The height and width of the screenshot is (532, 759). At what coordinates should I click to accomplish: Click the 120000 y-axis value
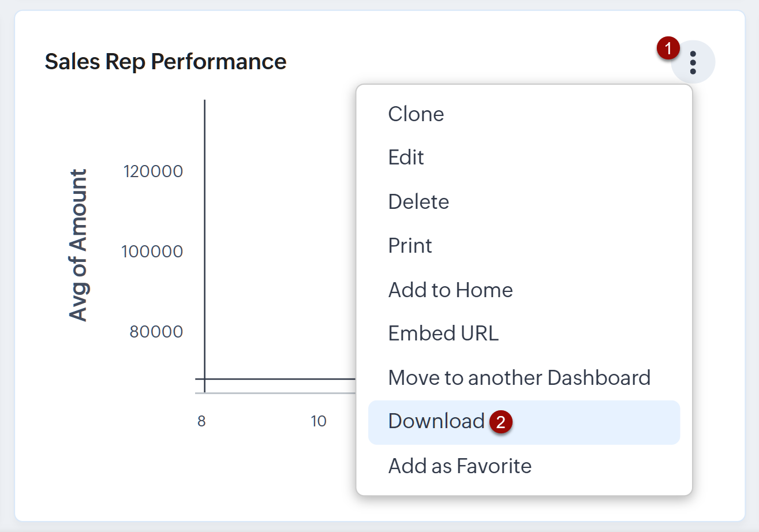153,171
